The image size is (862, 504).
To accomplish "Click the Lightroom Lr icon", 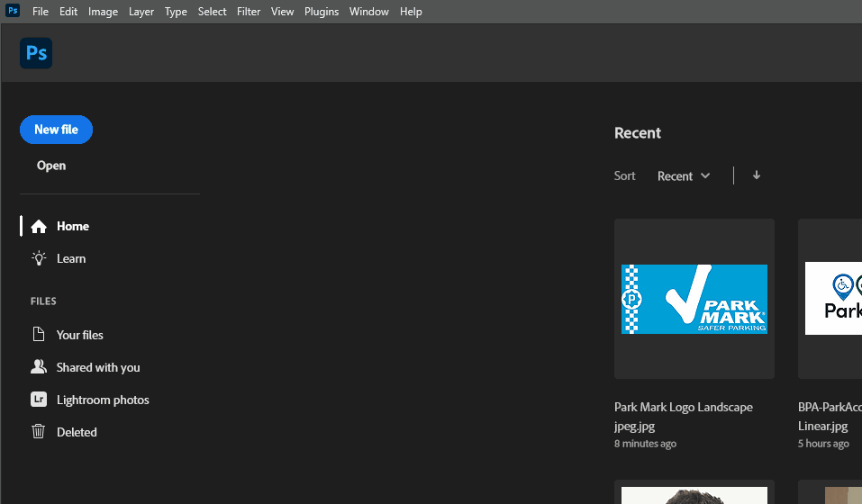I will click(39, 399).
